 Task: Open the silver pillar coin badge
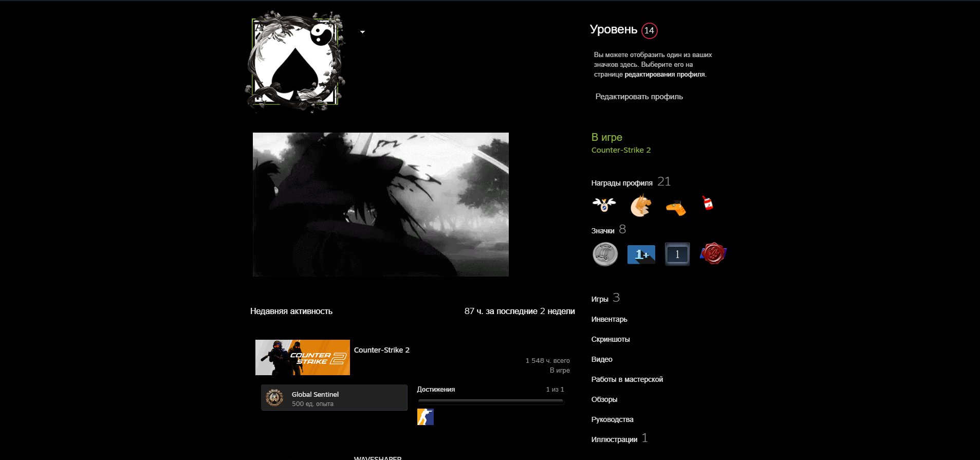click(x=605, y=254)
